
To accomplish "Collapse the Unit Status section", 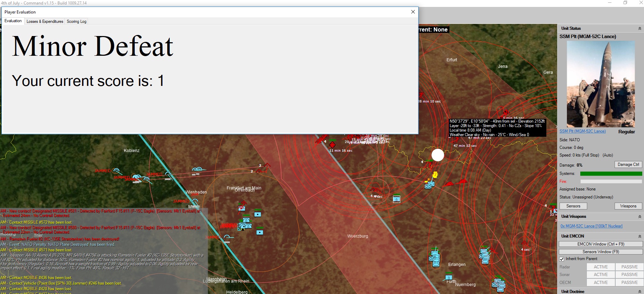I will (639, 28).
